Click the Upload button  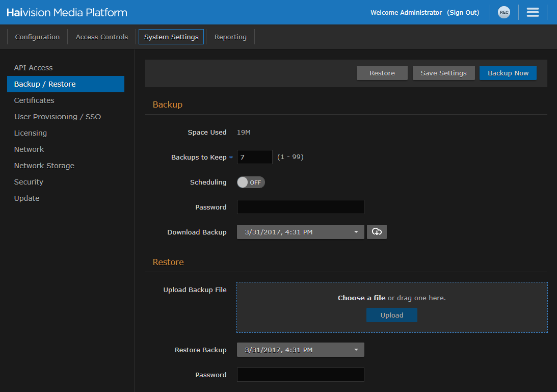[391, 315]
